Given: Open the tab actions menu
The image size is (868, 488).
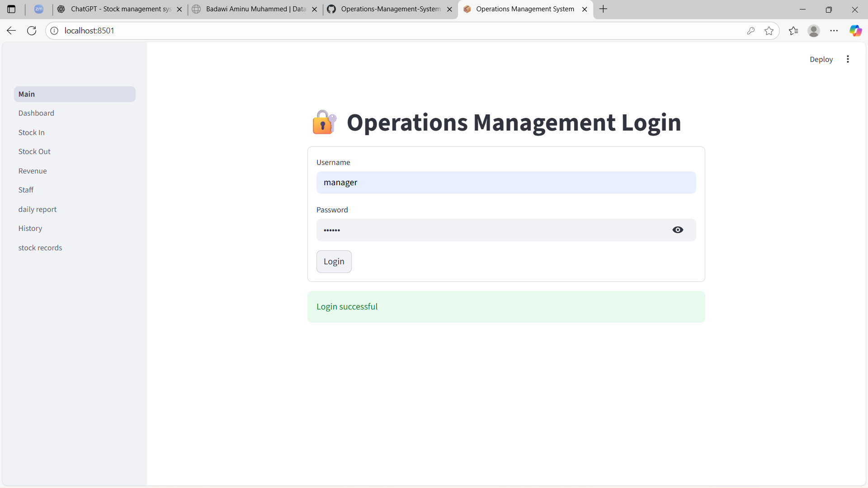Looking at the screenshot, I should (x=11, y=9).
